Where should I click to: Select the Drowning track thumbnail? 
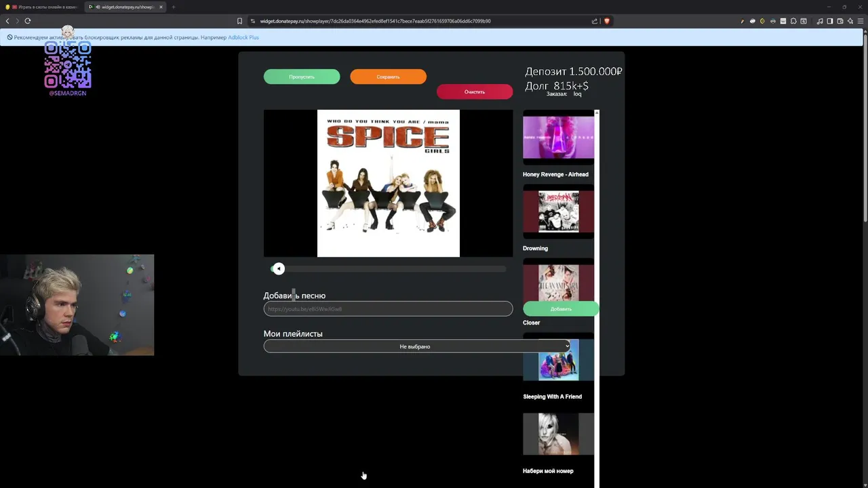[x=558, y=211]
